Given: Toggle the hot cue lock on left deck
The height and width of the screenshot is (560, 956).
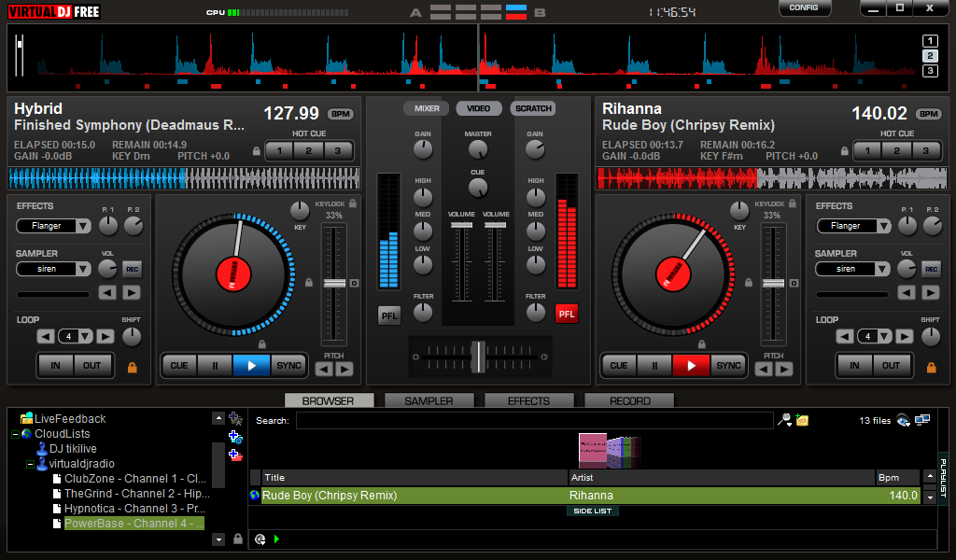Looking at the screenshot, I should click(257, 151).
